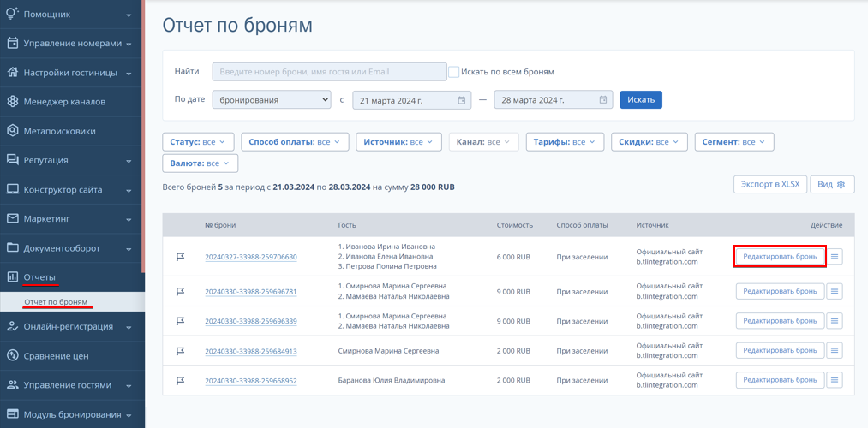Viewport: 868px width, 428px height.
Task: Click the blue Искать button
Action: coord(641,100)
